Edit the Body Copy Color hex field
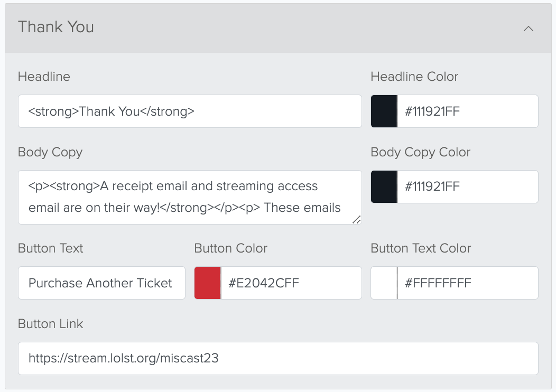This screenshot has height=392, width=556. (x=468, y=187)
